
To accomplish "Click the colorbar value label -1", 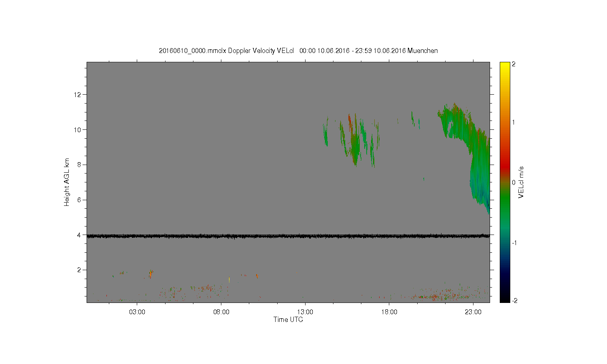I will [514, 243].
